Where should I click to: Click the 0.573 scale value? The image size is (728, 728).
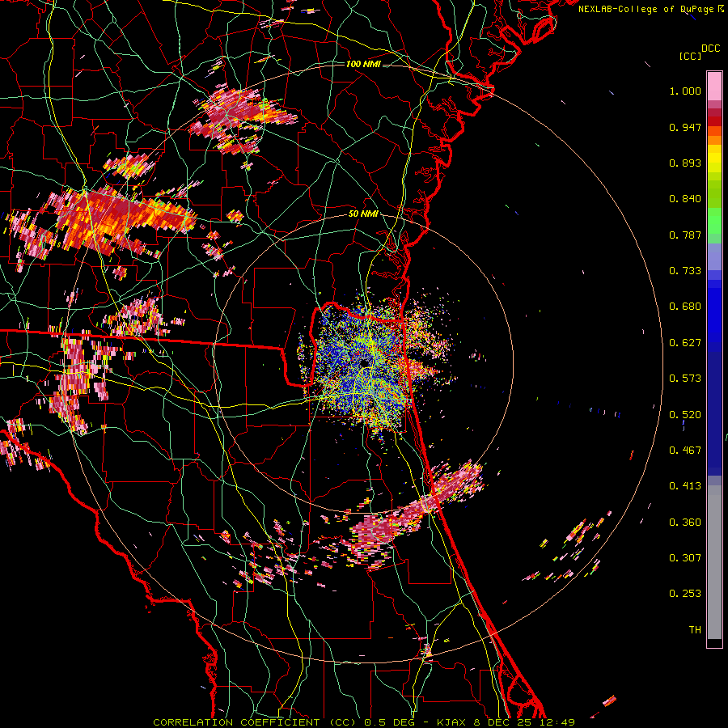[685, 379]
